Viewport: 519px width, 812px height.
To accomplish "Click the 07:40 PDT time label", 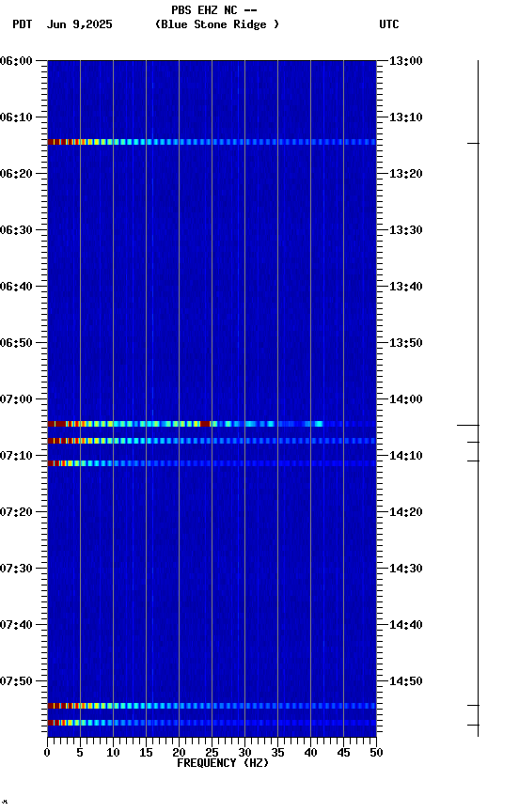I will click(x=16, y=625).
